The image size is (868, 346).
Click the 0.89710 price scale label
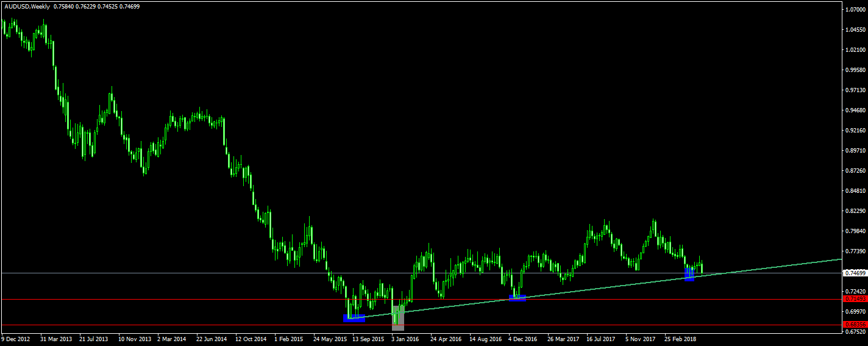854,150
